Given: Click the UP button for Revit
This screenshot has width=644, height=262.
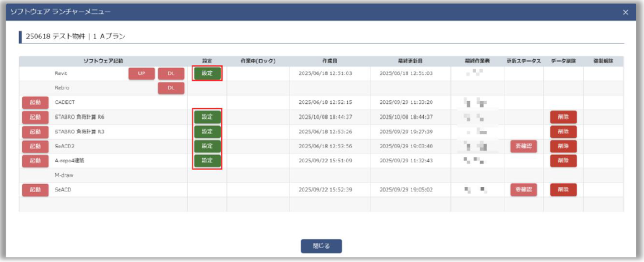Looking at the screenshot, I should (x=142, y=74).
